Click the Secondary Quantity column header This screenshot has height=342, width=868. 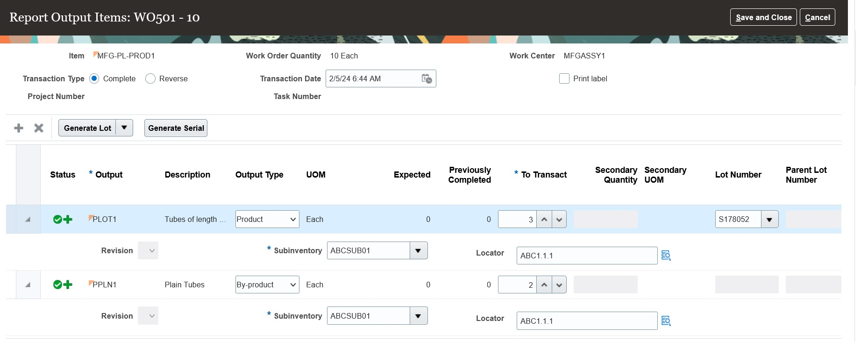pos(616,175)
